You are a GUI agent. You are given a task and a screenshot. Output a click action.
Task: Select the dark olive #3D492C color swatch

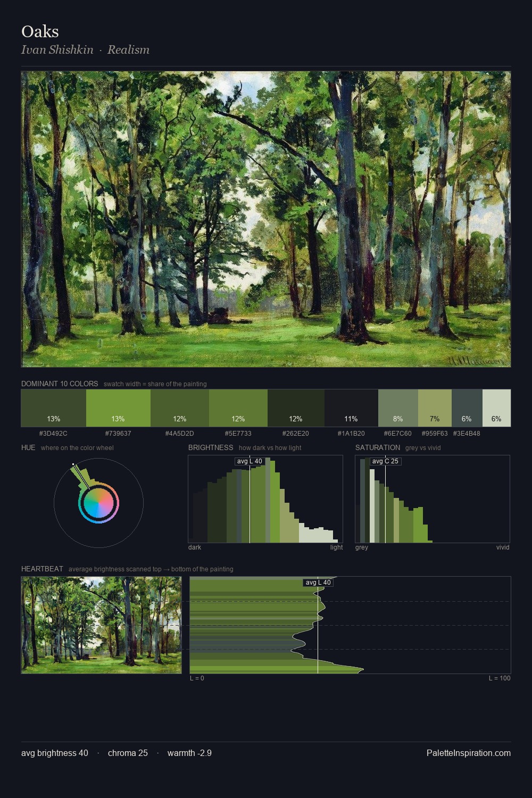pyautogui.click(x=54, y=408)
